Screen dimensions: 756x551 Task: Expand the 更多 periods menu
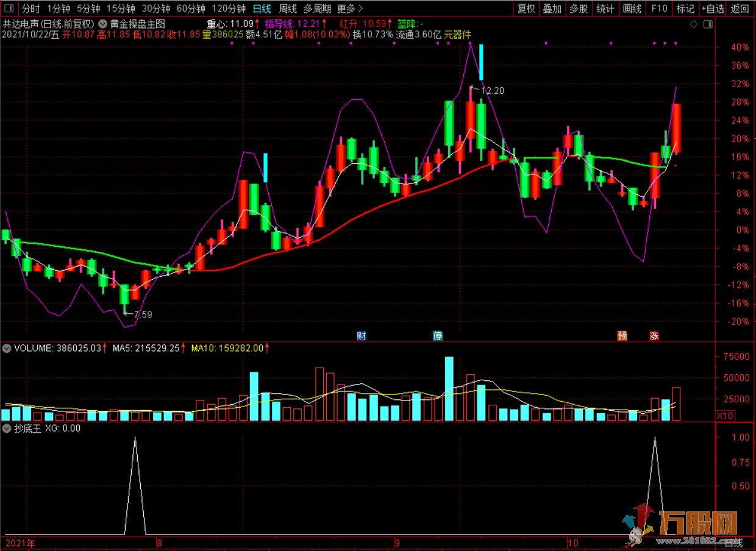[350, 9]
